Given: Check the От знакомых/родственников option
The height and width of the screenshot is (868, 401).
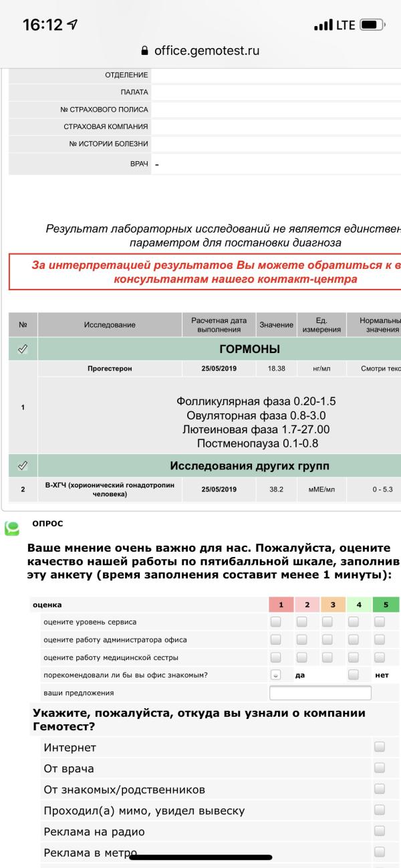Looking at the screenshot, I should click(380, 790).
